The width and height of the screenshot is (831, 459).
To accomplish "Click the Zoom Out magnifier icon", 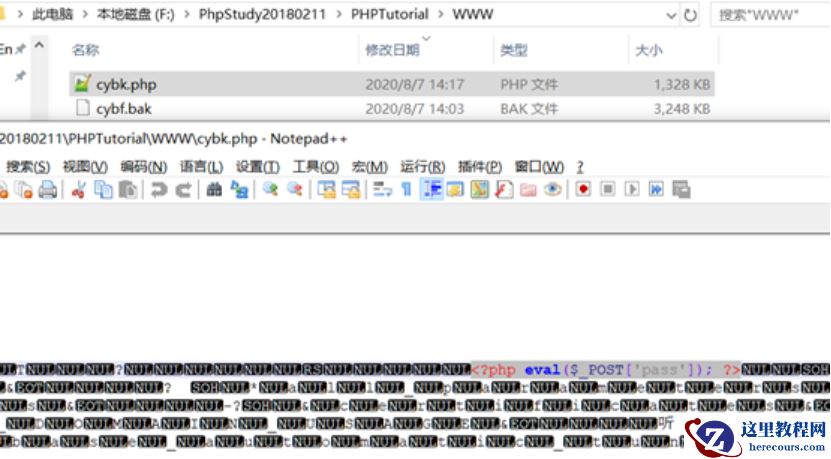I will (x=295, y=189).
